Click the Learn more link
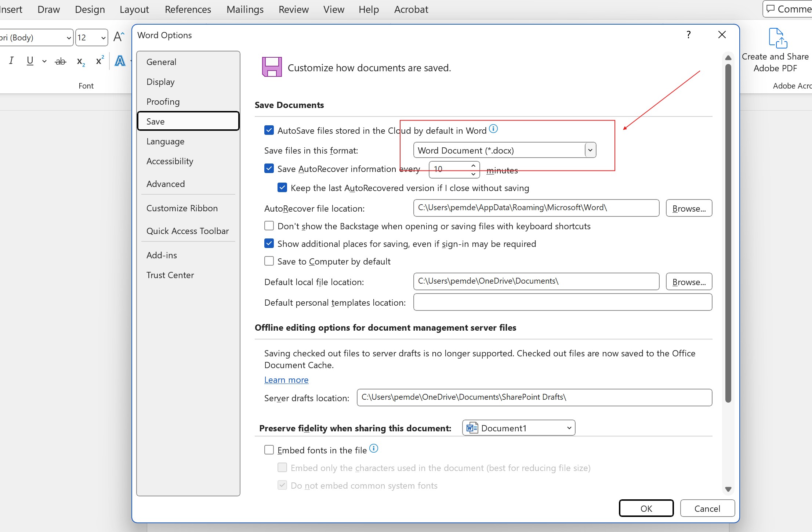Viewport: 812px width, 532px height. (286, 380)
